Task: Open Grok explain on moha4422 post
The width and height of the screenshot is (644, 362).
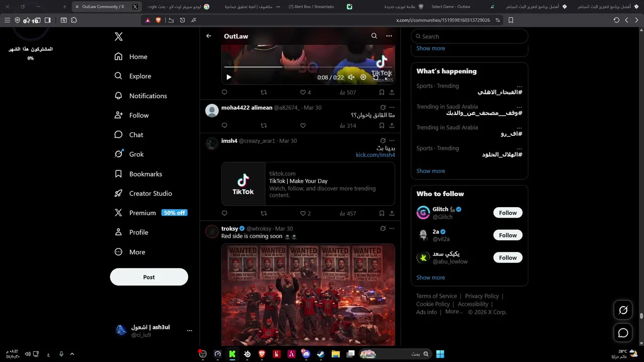Action: [x=383, y=108]
